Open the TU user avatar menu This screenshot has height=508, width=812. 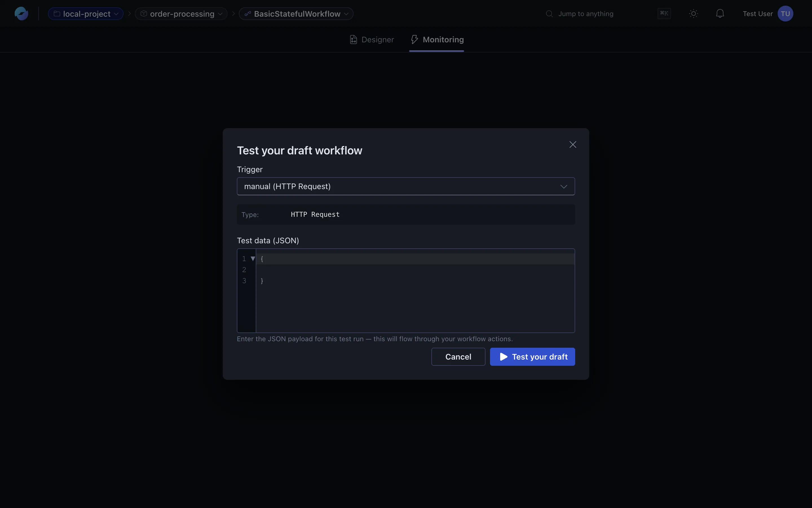785,14
